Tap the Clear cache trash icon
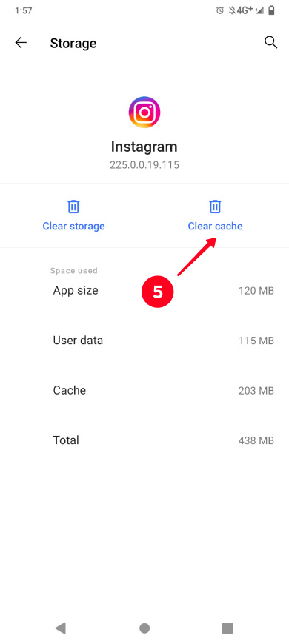 click(215, 207)
